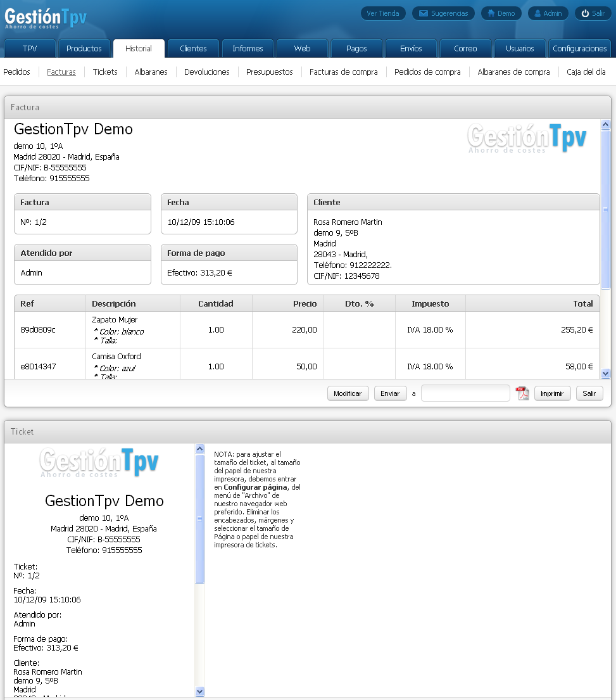Open the Pagos tab
Screen dimensions: 616x700
[356, 49]
